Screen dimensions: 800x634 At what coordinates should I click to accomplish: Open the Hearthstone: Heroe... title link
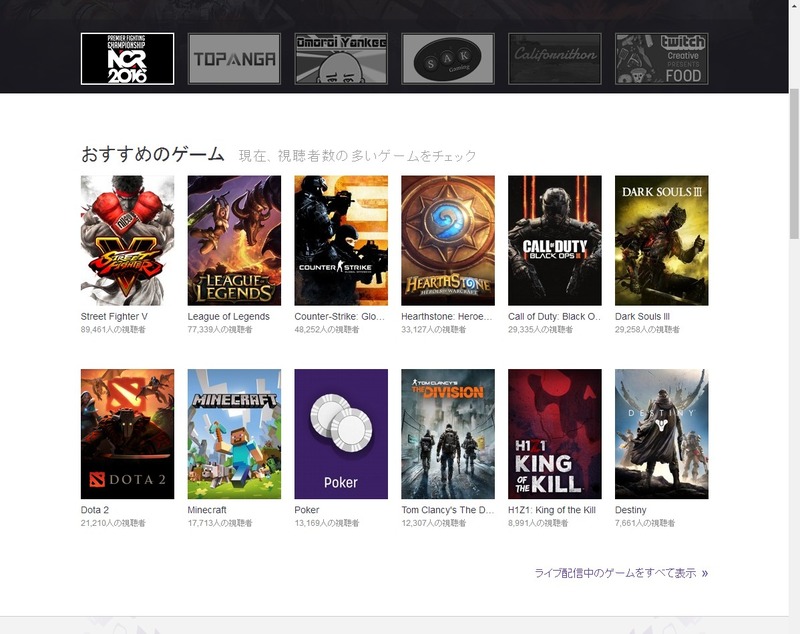click(447, 316)
